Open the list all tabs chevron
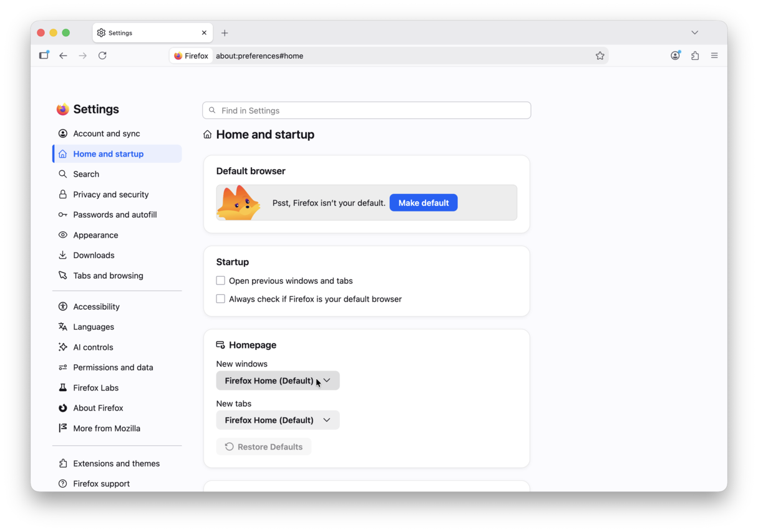This screenshot has height=532, width=758. 694,33
